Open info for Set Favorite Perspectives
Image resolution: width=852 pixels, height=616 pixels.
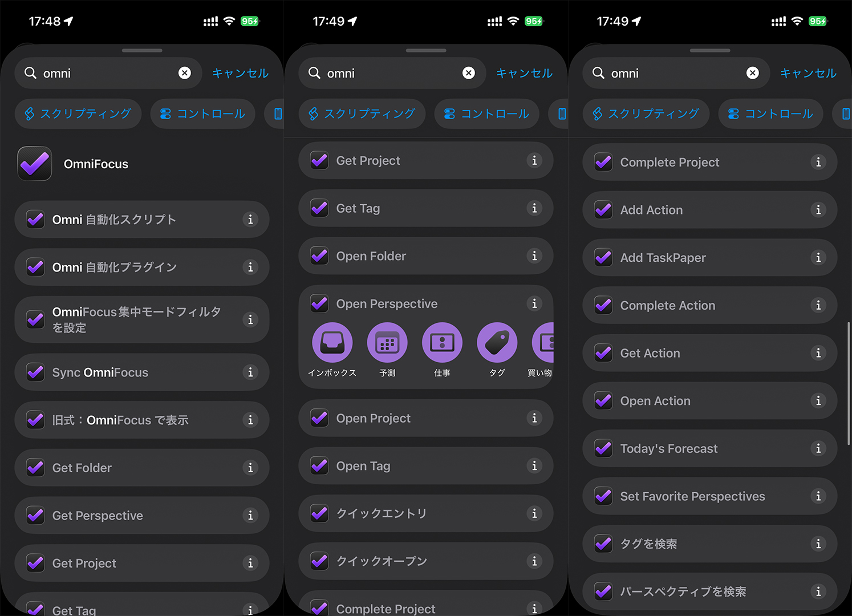point(818,496)
